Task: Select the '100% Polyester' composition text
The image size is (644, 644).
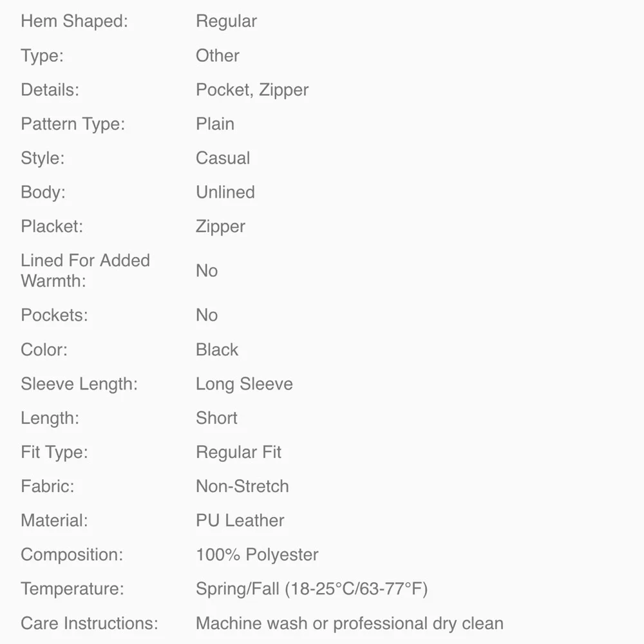Action: pyautogui.click(x=257, y=555)
